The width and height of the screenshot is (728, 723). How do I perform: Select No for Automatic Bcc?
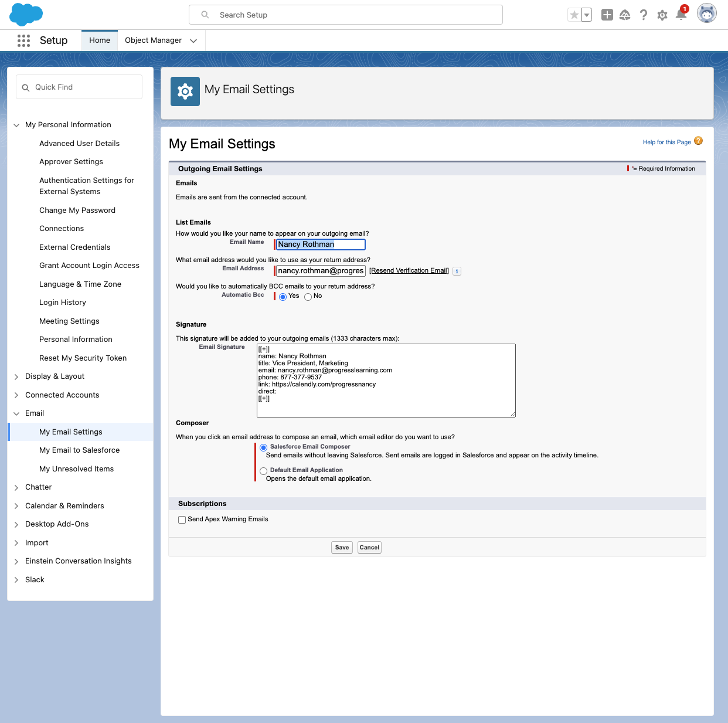coord(308,297)
